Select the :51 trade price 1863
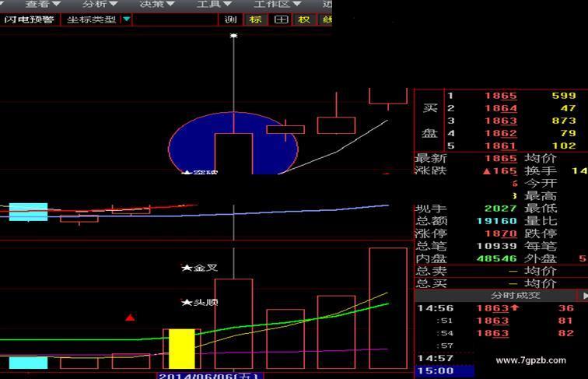 coord(492,321)
